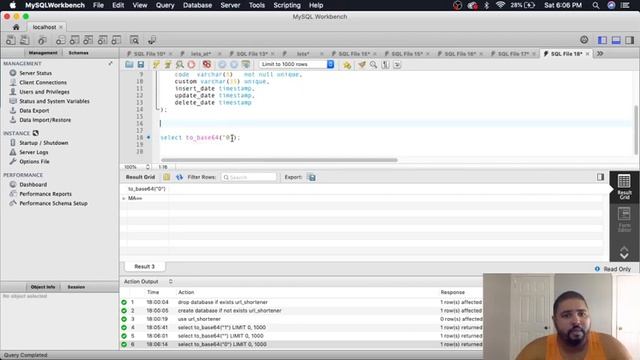
Task: Create a new stored procedure icon
Action: click(102, 40)
